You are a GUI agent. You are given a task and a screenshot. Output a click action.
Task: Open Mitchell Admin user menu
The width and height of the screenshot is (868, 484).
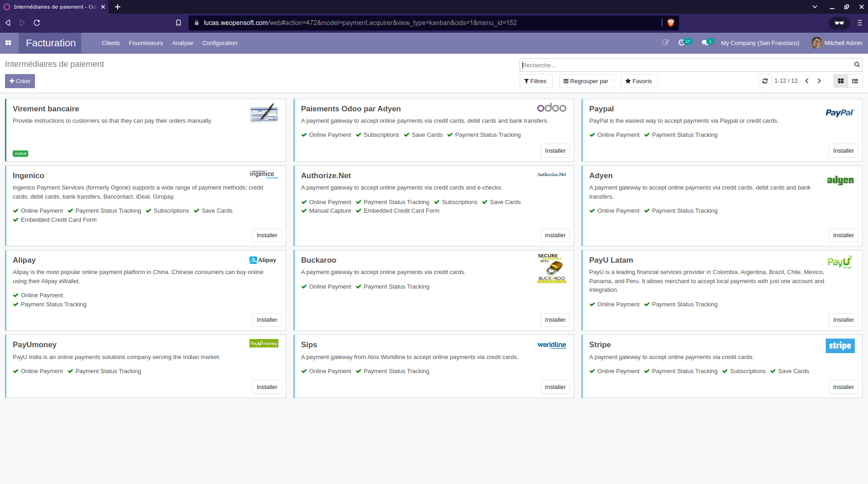point(837,43)
